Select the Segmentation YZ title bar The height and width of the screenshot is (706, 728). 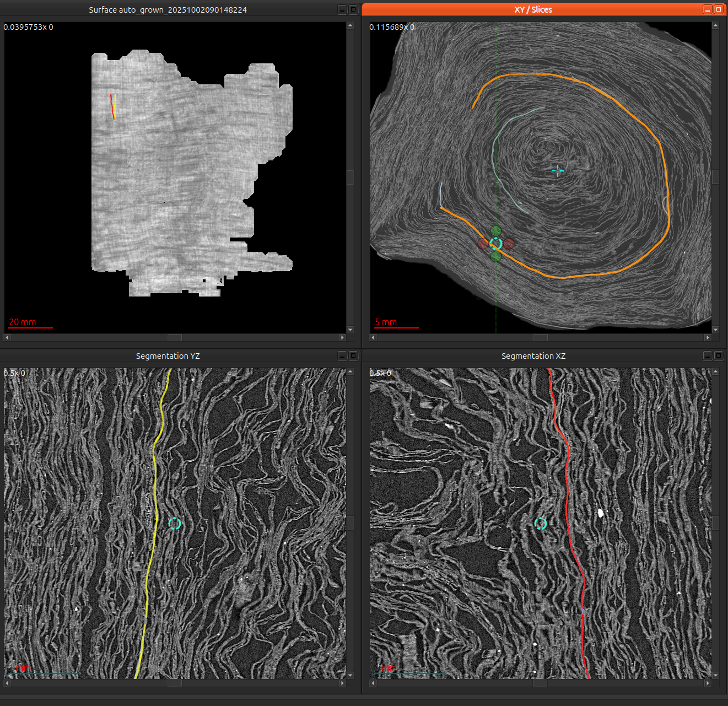[x=168, y=356]
